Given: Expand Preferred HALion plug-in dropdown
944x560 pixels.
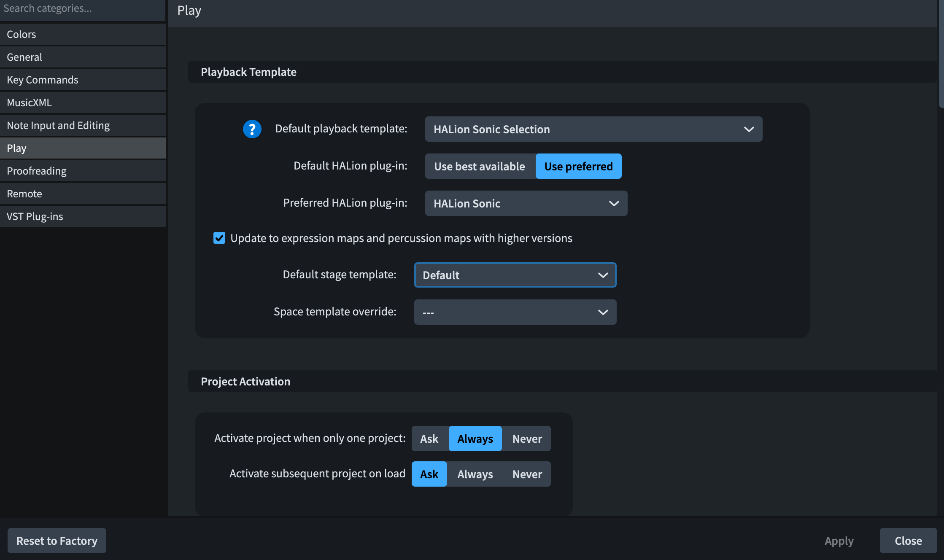Looking at the screenshot, I should click(526, 203).
